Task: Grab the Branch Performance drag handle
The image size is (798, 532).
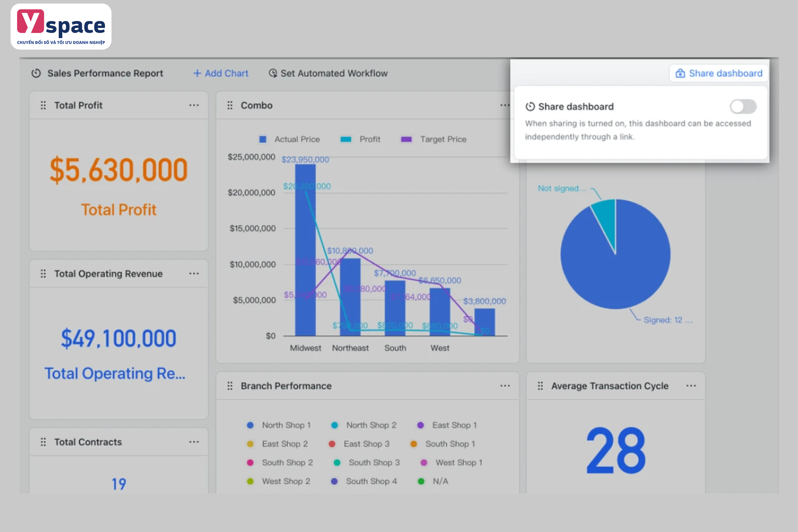Action: (x=230, y=386)
